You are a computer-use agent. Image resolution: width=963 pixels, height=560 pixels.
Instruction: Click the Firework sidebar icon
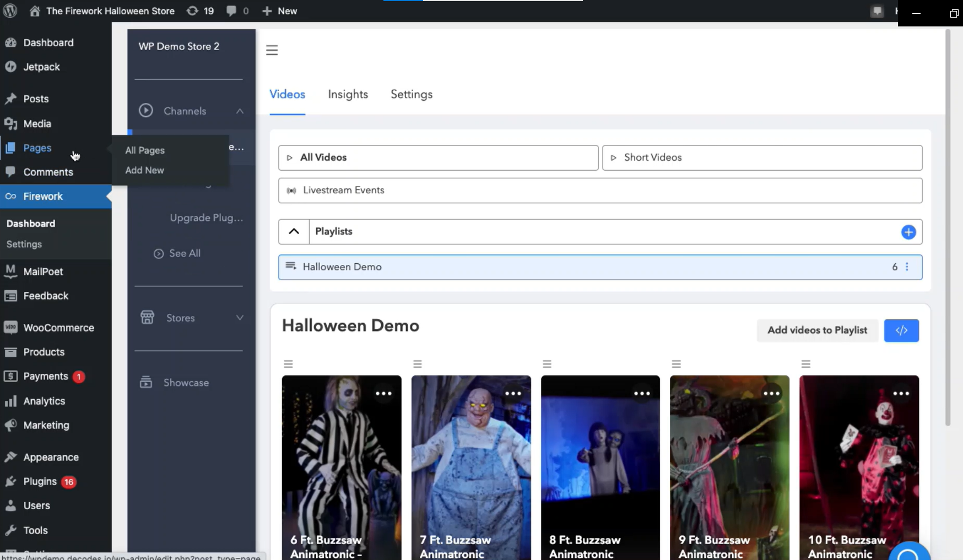click(10, 196)
